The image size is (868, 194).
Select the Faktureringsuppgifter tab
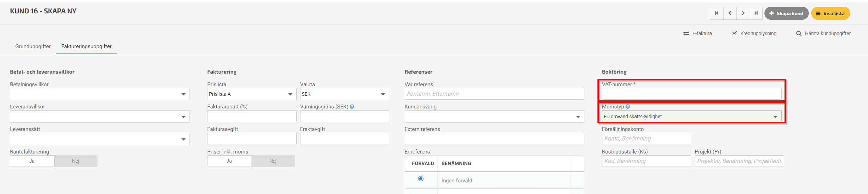click(x=86, y=46)
